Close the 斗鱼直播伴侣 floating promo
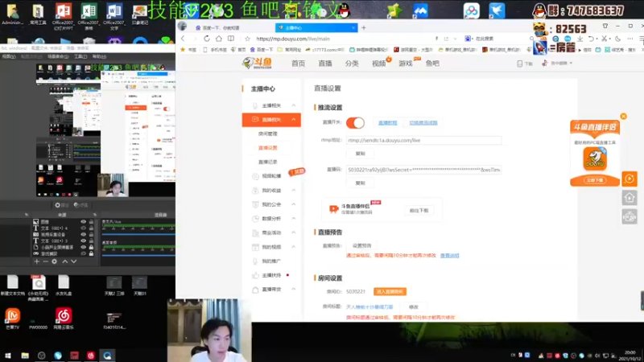 coord(623,117)
